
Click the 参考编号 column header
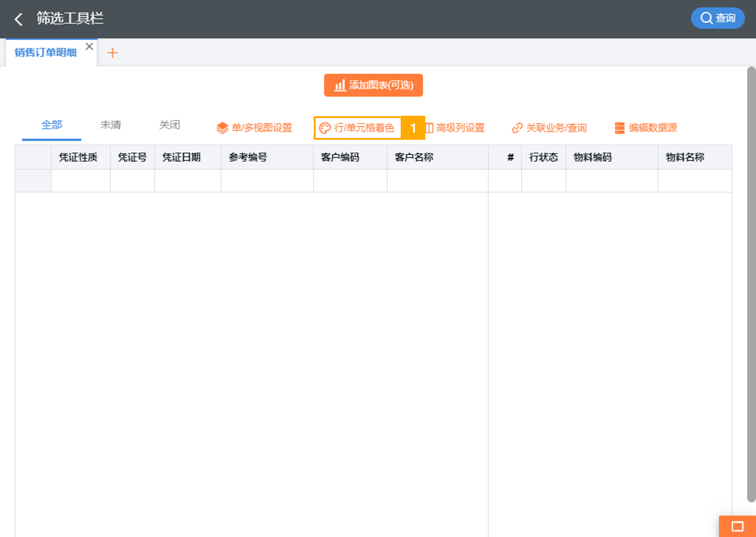click(267, 157)
